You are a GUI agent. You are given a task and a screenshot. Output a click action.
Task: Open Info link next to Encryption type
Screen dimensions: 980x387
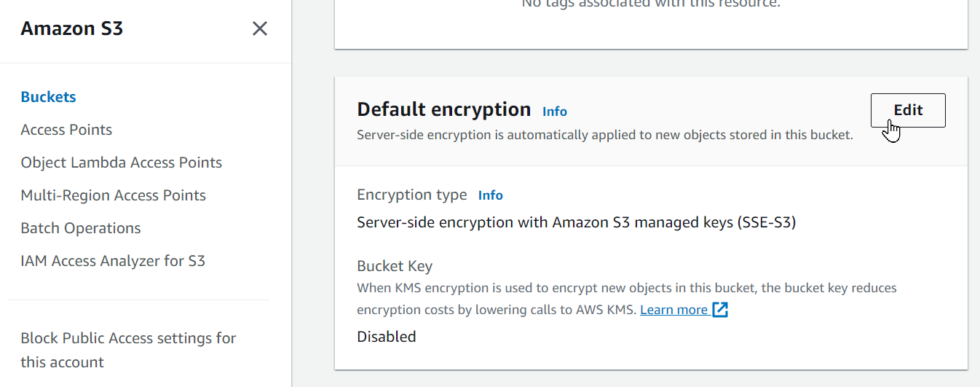(491, 195)
